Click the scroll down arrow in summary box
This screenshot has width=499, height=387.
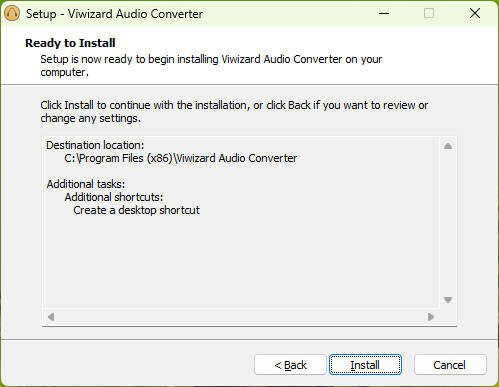pos(448,300)
